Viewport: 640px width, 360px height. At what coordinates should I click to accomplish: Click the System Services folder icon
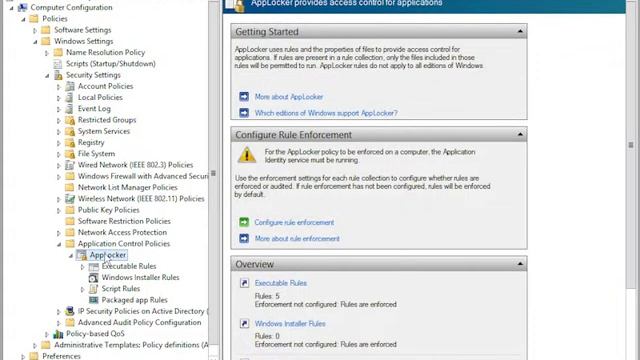pyautogui.click(x=70, y=131)
